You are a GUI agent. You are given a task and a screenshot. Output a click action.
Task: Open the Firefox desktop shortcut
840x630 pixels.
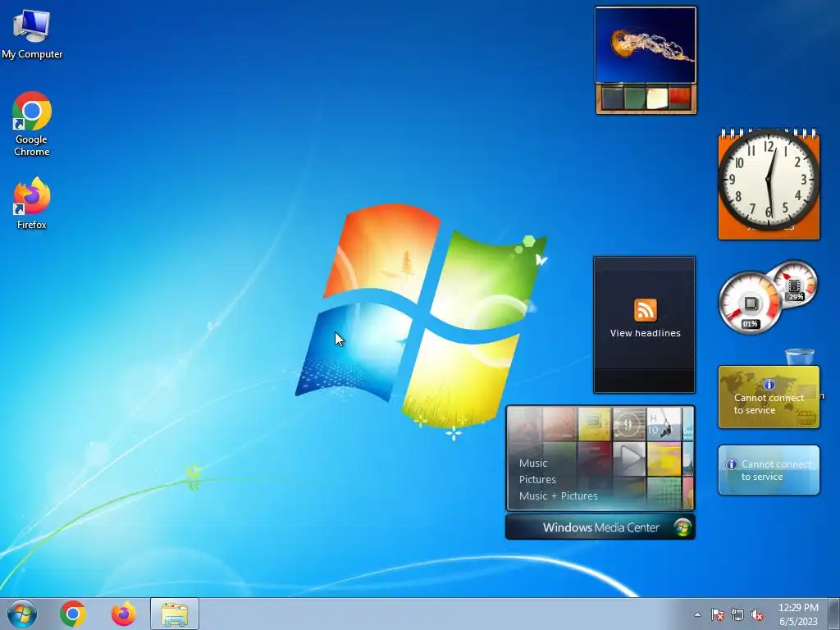click(x=32, y=203)
